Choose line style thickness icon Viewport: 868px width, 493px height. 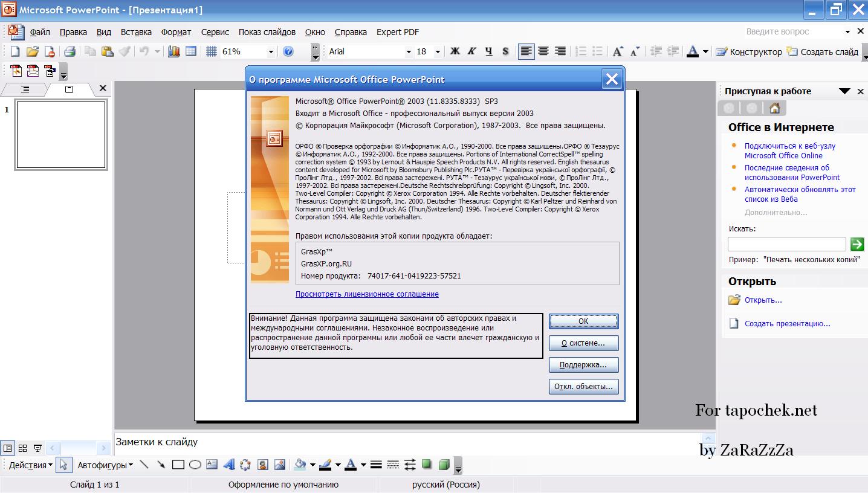point(376,465)
